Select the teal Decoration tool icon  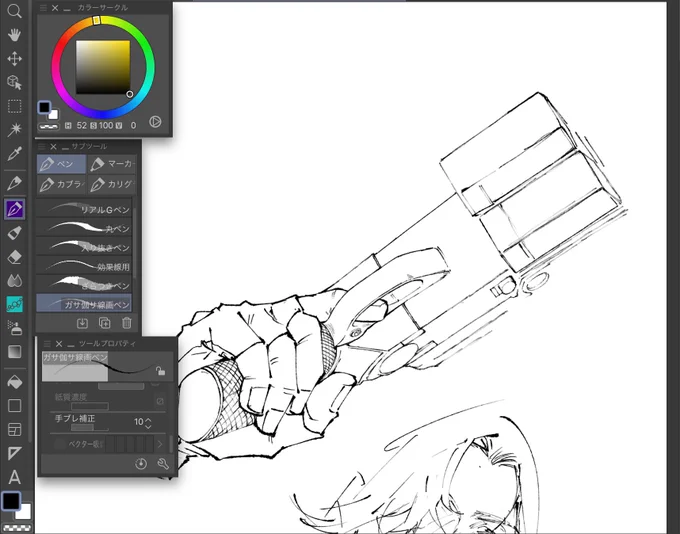[x=14, y=305]
